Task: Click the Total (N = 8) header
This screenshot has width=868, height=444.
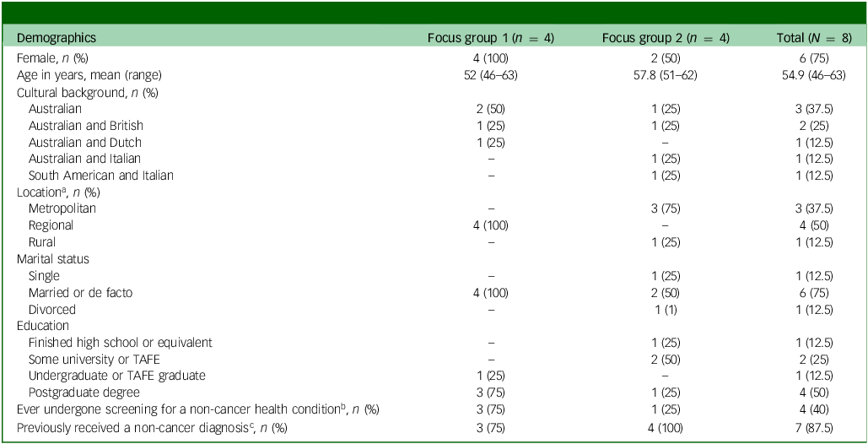Action: coord(814,38)
